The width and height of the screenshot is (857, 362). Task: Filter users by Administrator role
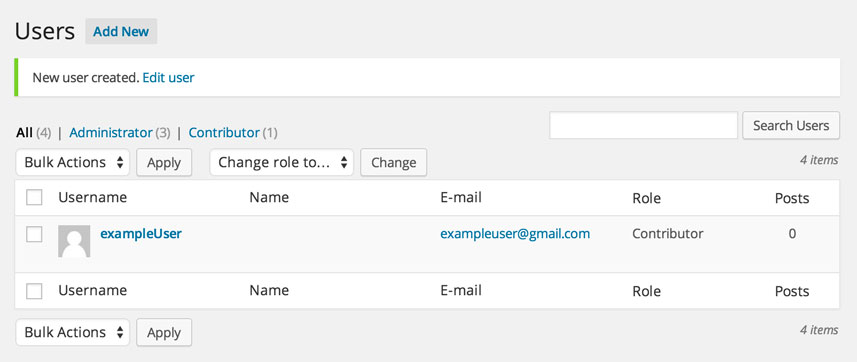pos(111,133)
